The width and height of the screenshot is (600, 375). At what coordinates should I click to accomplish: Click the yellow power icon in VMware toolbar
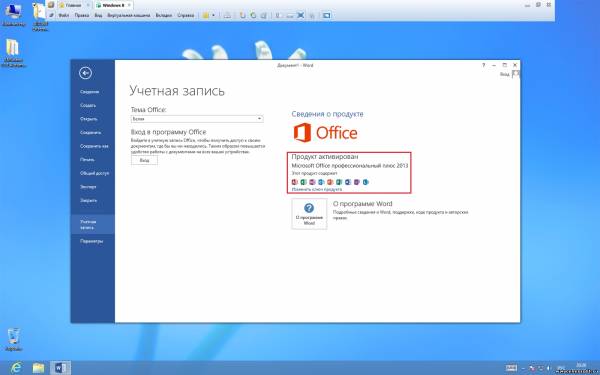pos(206,15)
